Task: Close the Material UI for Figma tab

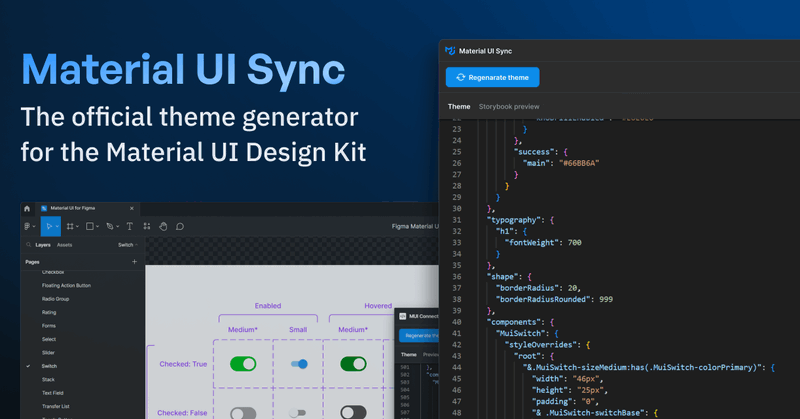Action: tap(132, 208)
